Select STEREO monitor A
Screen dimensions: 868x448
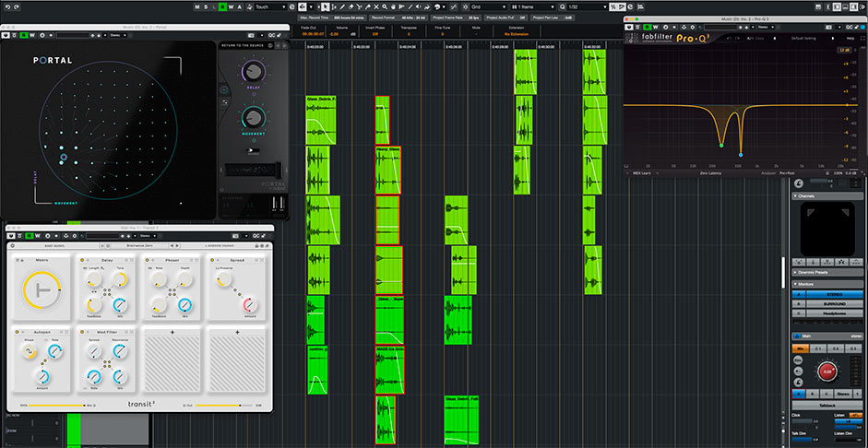(834, 294)
